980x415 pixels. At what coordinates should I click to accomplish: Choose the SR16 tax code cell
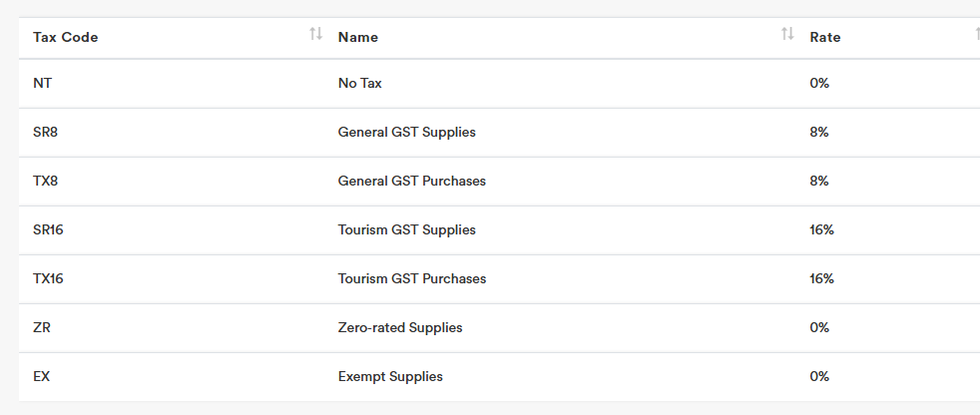49,229
